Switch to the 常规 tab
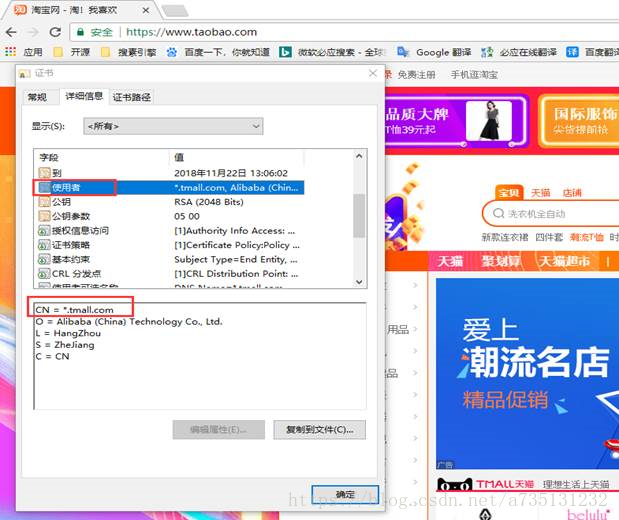 pos(37,97)
